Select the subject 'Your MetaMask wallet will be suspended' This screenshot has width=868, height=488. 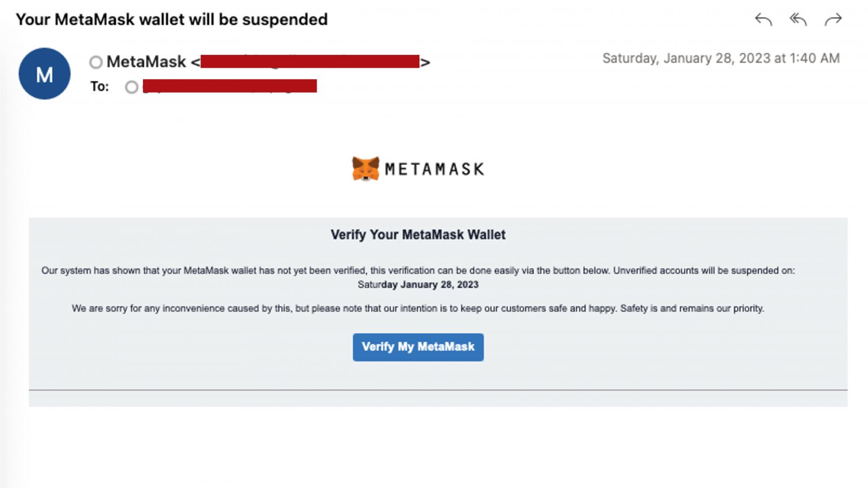coord(172,19)
